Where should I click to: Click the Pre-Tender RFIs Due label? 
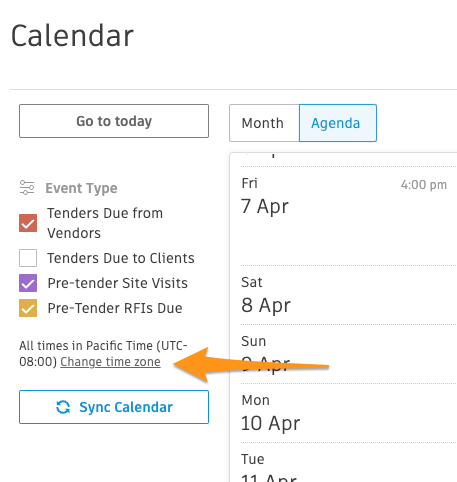click(115, 308)
